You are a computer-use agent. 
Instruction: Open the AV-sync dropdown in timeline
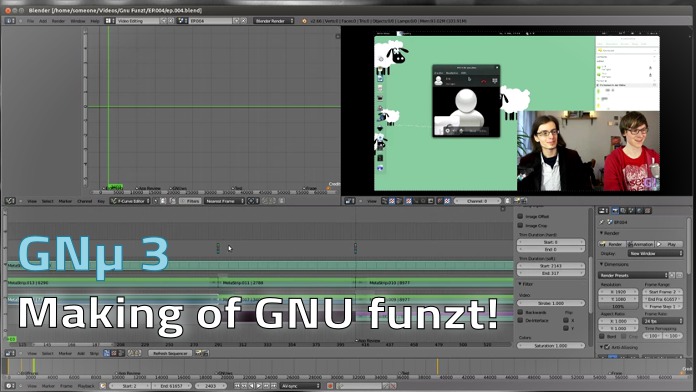(x=300, y=386)
